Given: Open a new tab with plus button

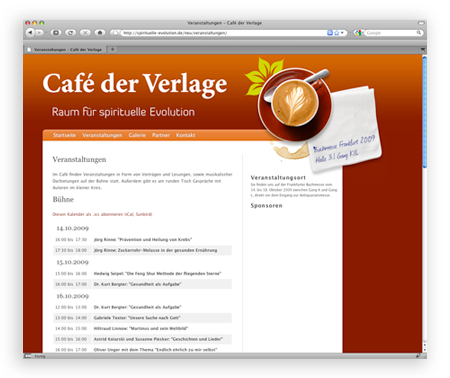Looking at the screenshot, I should coord(113,49).
